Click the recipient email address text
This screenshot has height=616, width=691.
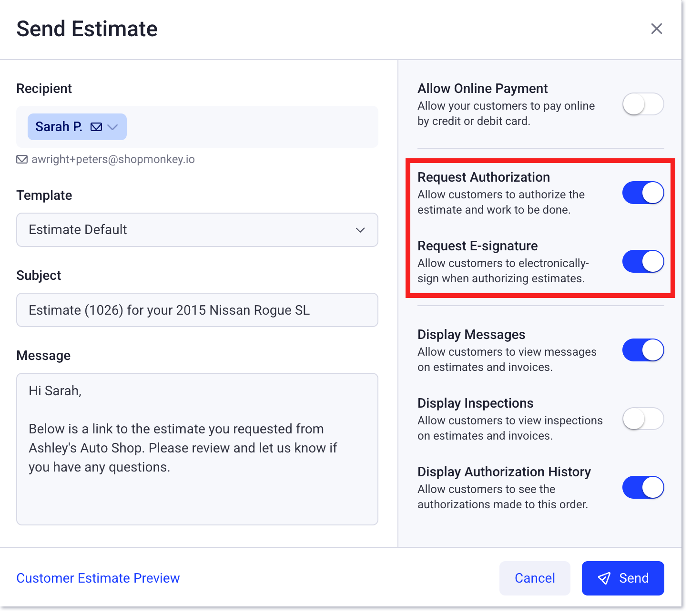(113, 159)
